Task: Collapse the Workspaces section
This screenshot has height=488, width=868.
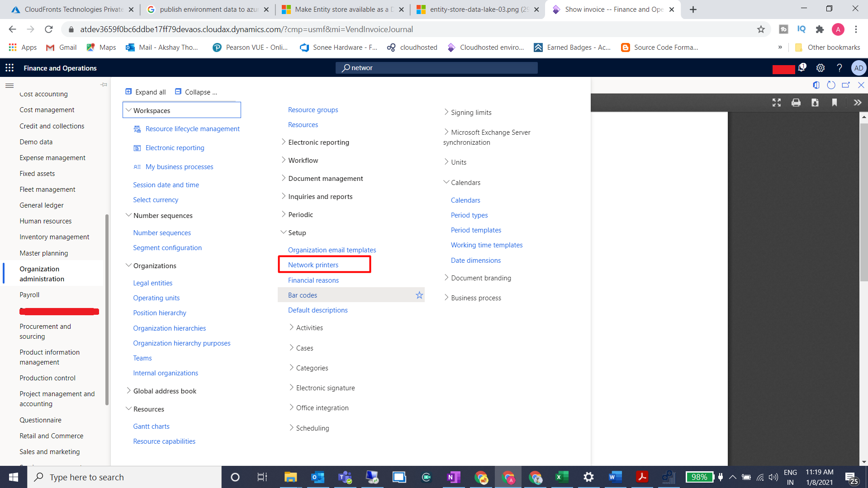Action: click(x=128, y=110)
